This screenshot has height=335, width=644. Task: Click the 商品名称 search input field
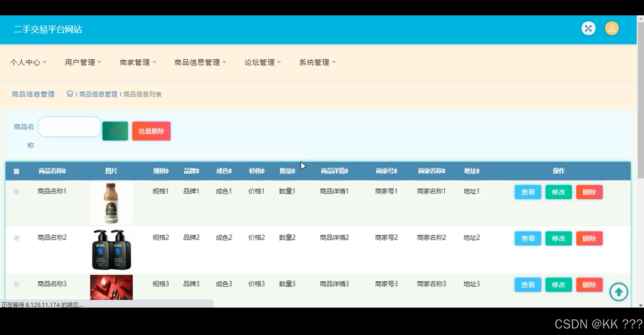coord(69,127)
